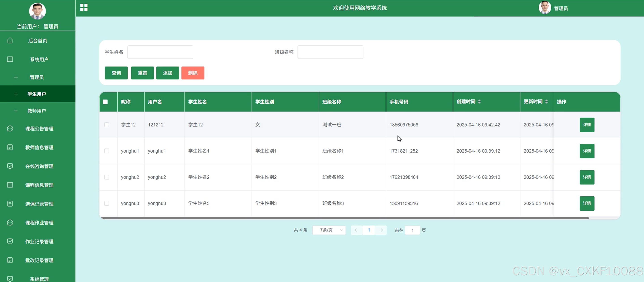Open 选课记录管理 menu item
Screen dimensions: 644x282
click(x=39, y=204)
